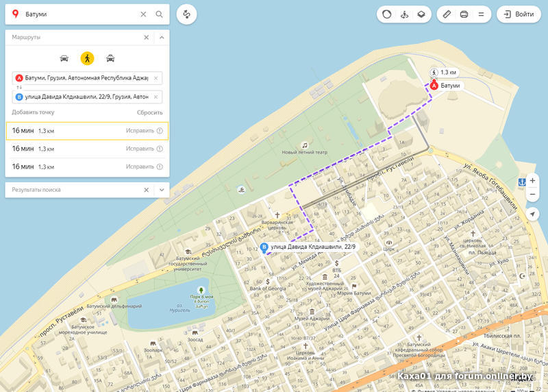
Task: Click Исправить on the first route
Action: [140, 131]
